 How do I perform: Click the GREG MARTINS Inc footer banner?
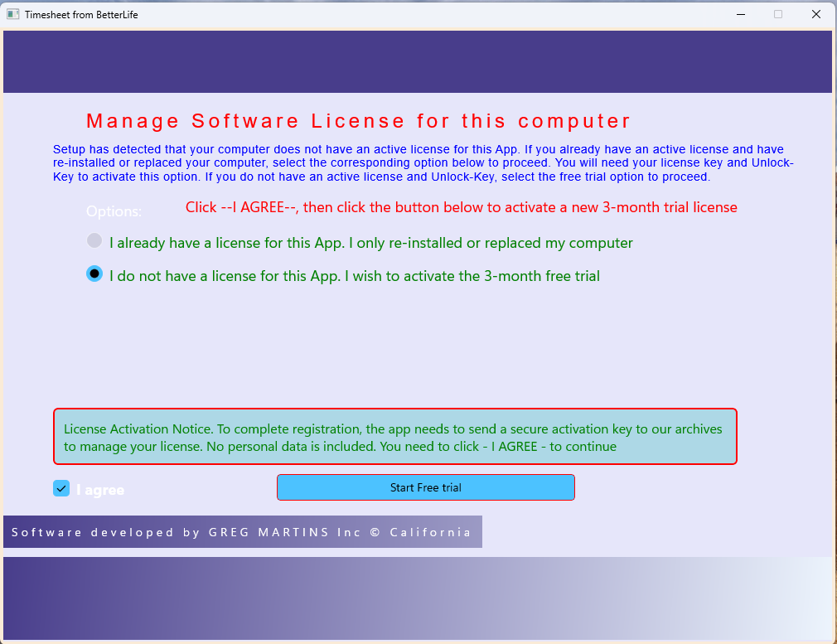coord(242,532)
